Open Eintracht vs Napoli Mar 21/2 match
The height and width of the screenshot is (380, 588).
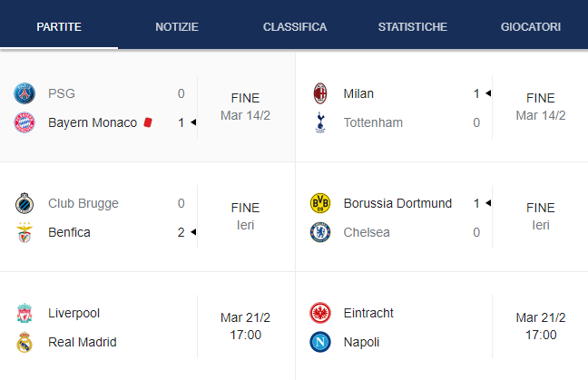[x=442, y=326]
